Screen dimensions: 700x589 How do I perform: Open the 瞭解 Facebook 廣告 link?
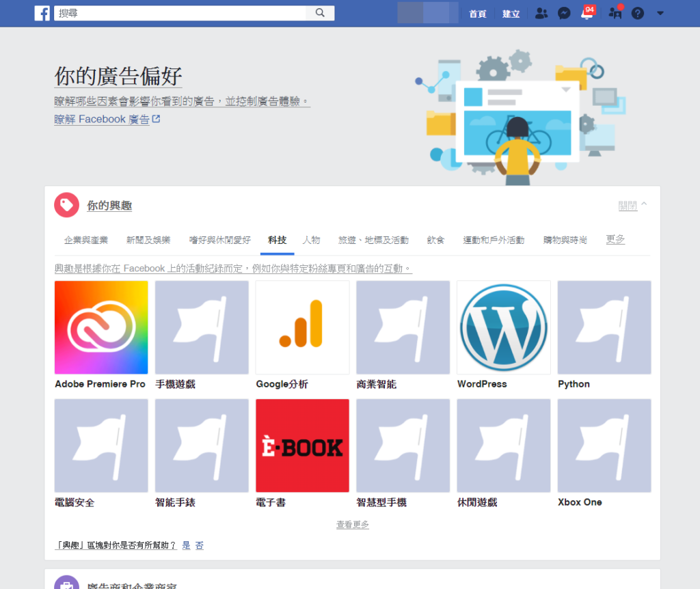pyautogui.click(x=102, y=120)
